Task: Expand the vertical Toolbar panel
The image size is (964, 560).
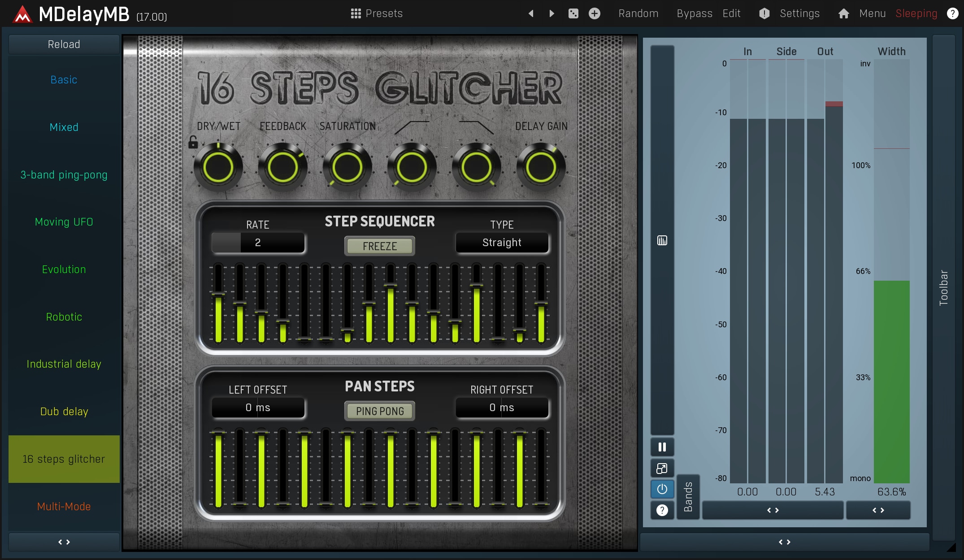Action: [x=943, y=287]
